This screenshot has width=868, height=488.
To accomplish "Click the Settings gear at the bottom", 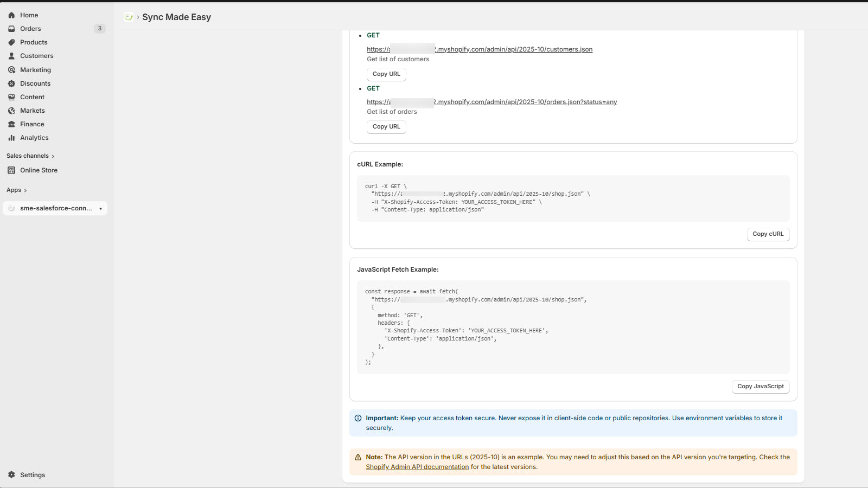I will point(12,474).
